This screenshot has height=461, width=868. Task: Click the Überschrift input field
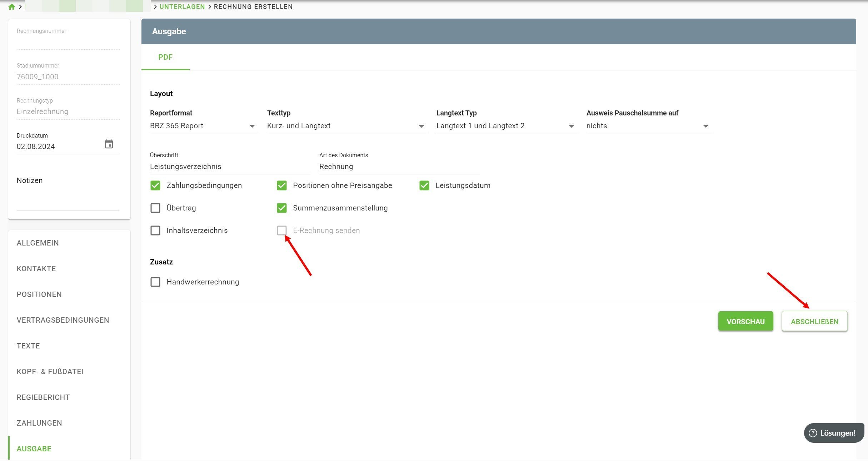[x=230, y=167]
